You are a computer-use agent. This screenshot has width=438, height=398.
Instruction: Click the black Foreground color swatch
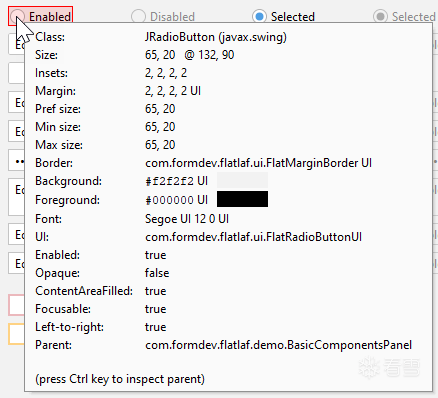pos(242,199)
